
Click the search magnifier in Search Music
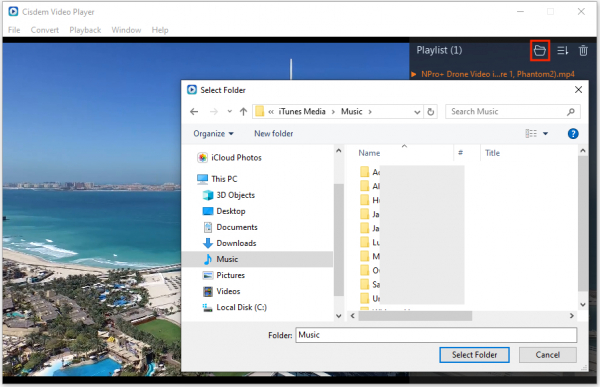[571, 112]
